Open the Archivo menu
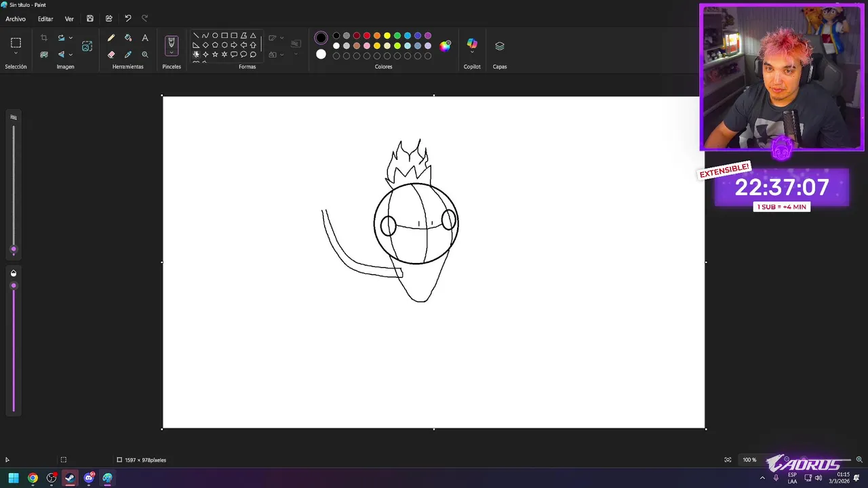Viewport: 868px width, 488px height. [x=16, y=19]
